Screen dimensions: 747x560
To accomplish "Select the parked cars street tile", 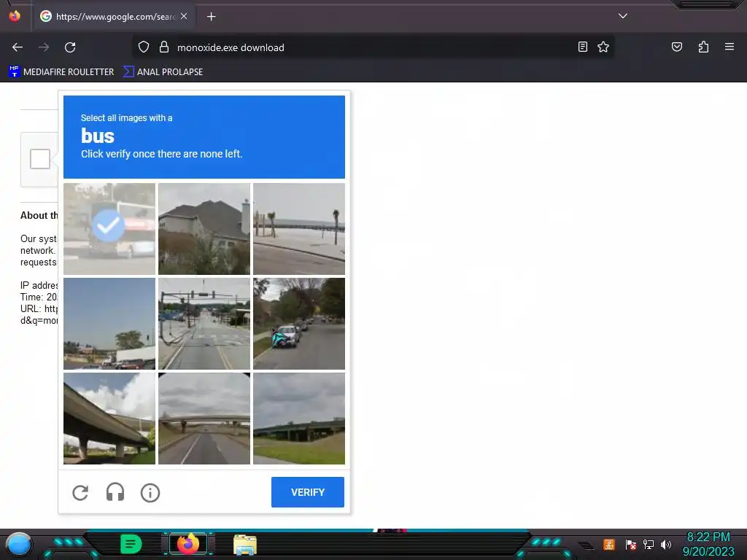I will (x=298, y=324).
